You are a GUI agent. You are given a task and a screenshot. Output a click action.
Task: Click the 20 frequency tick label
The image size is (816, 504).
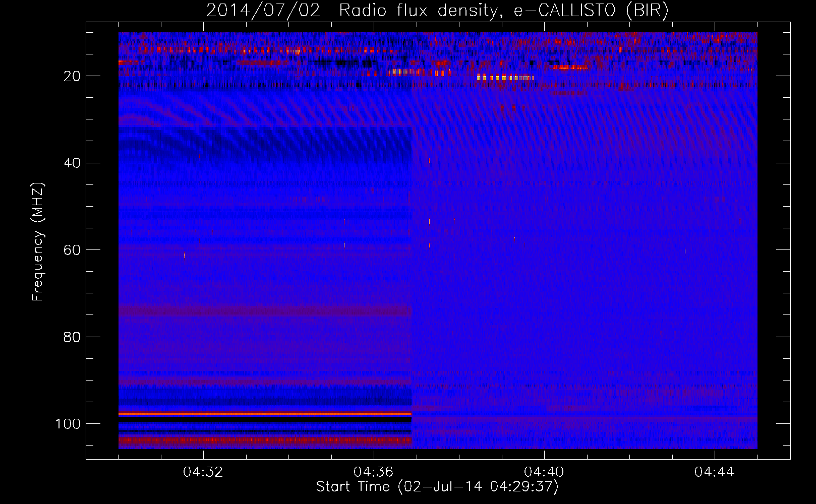pos(73,76)
